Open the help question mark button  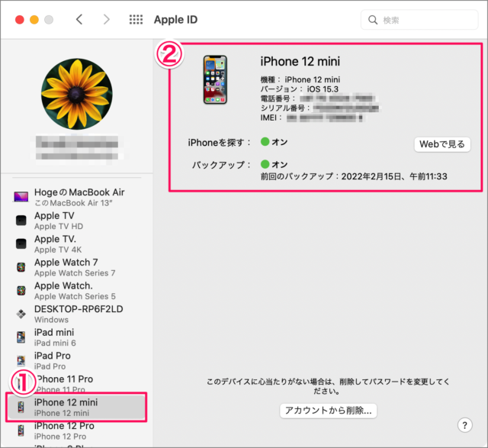click(464, 425)
